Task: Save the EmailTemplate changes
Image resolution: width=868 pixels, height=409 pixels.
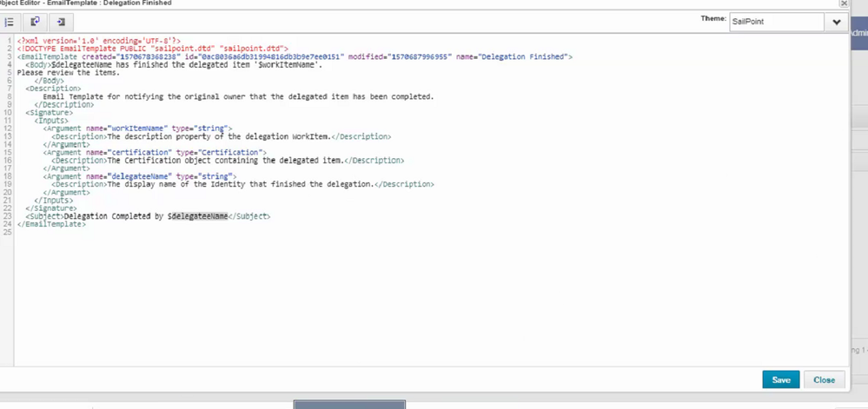Action: (780, 379)
